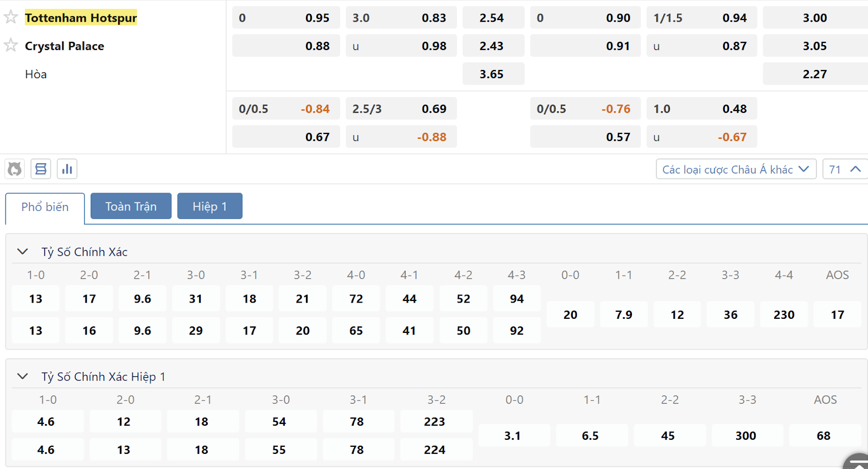The height and width of the screenshot is (469, 868).
Task: Collapse the Tỷ Số Chính Xác section
Action: pyautogui.click(x=23, y=252)
